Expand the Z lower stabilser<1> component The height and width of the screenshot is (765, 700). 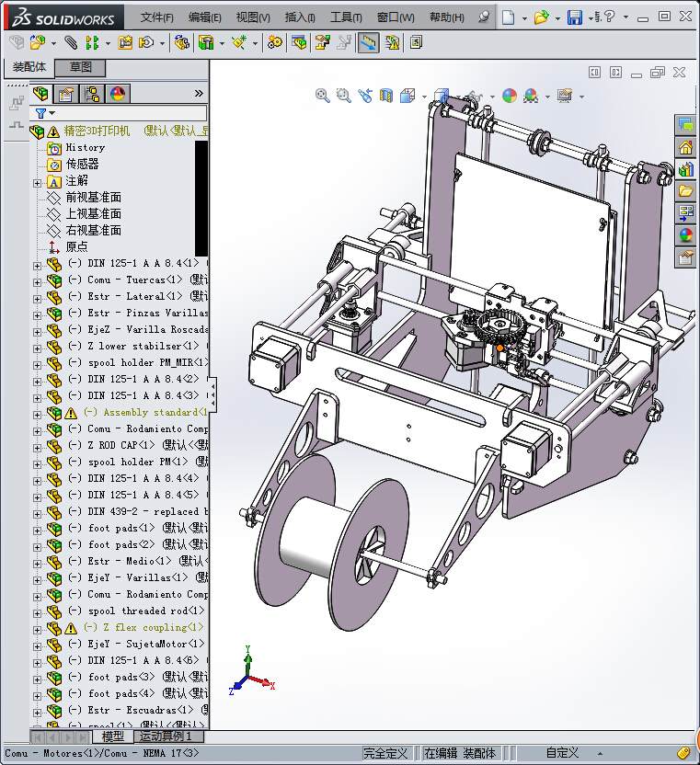pyautogui.click(x=38, y=347)
